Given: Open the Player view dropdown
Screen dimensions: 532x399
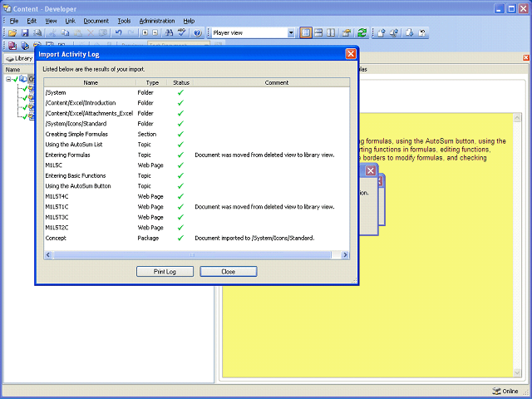Looking at the screenshot, I should (x=291, y=33).
